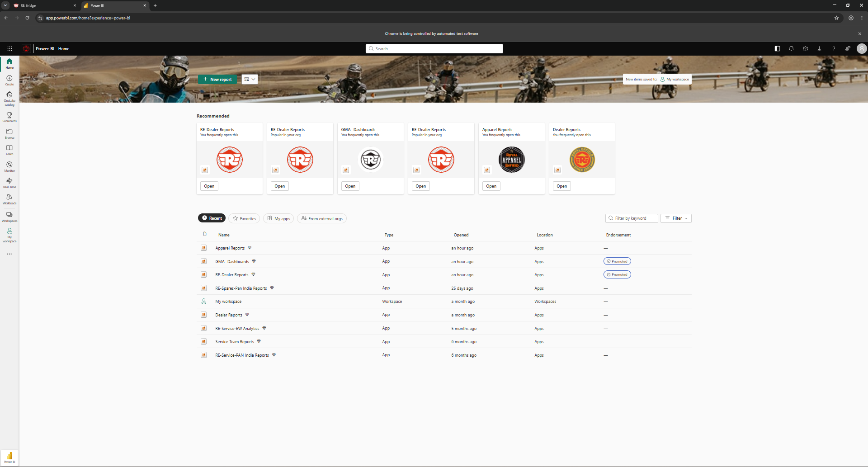The image size is (868, 467).
Task: Open Create in the left sidebar
Action: coord(9,80)
